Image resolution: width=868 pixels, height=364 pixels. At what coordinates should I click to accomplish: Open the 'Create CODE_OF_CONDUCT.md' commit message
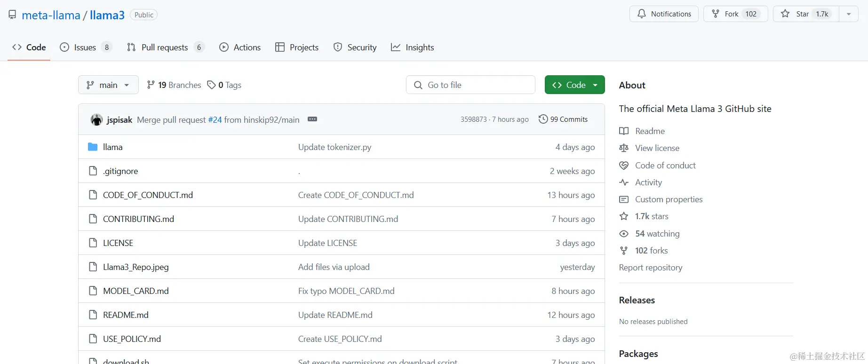click(x=356, y=195)
